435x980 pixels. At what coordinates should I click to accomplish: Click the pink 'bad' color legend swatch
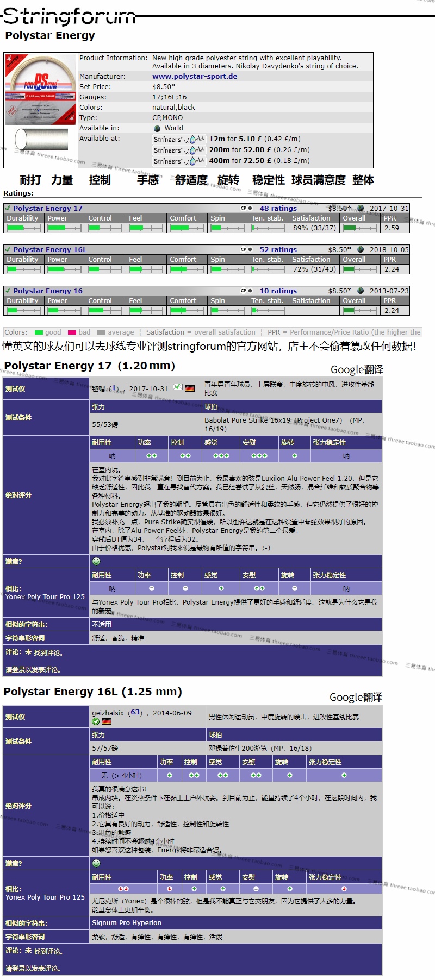pos(72,332)
